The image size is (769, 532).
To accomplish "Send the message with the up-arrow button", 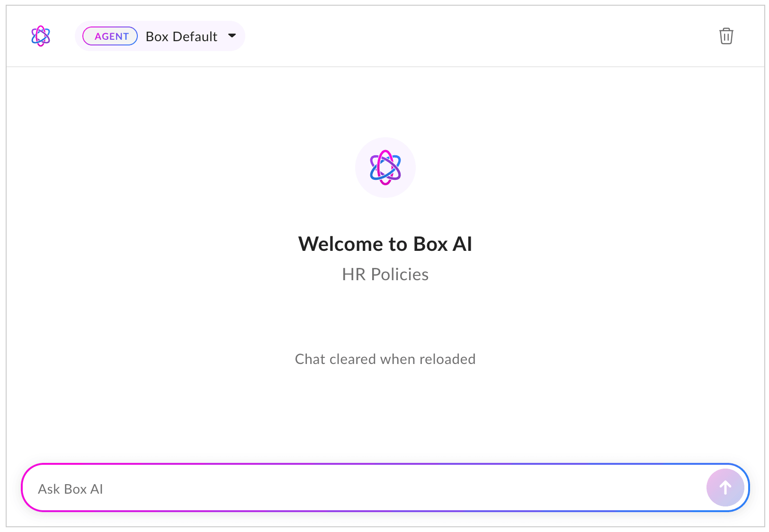I will [x=725, y=488].
